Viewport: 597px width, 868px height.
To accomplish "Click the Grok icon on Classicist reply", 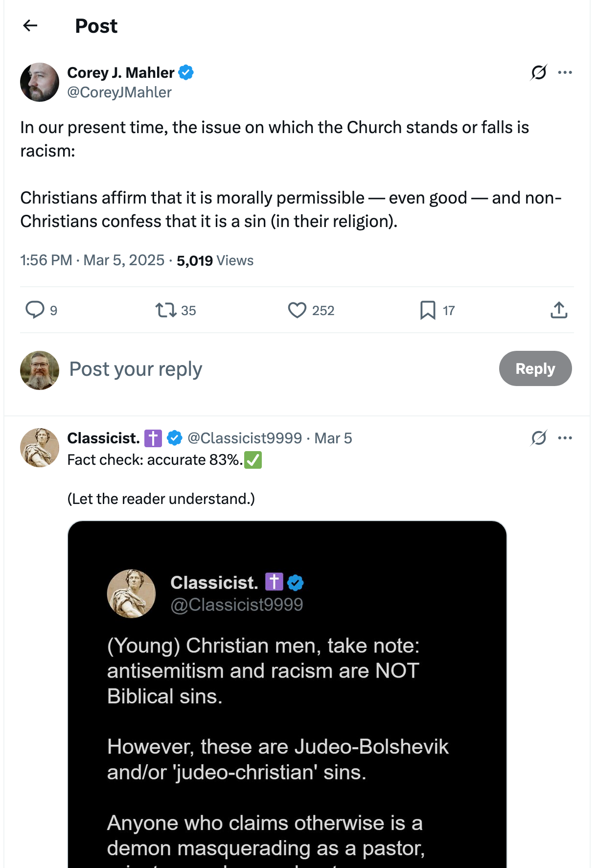I will [539, 438].
